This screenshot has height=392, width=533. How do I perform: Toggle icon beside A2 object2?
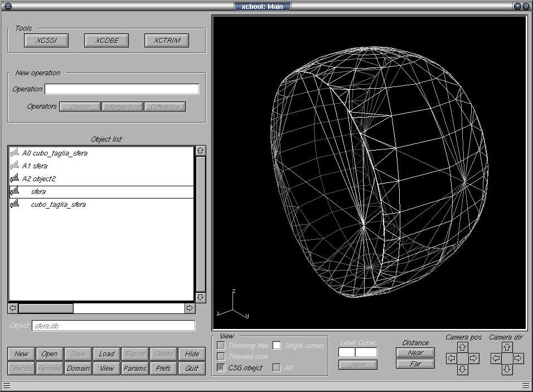[14, 178]
